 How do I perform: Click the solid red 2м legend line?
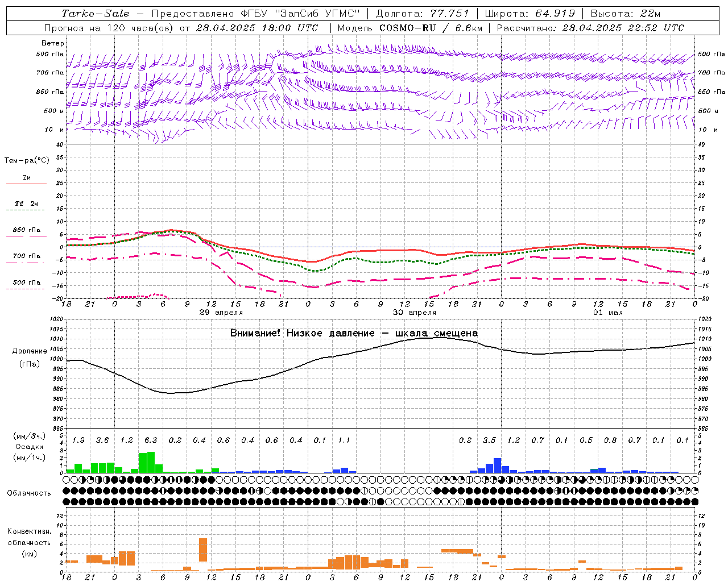27,184
